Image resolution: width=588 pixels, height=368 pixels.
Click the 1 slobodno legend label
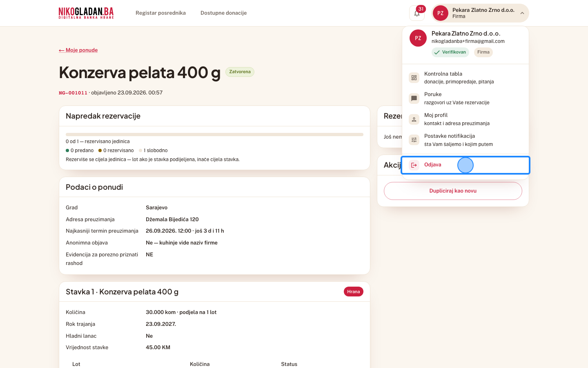[156, 150]
